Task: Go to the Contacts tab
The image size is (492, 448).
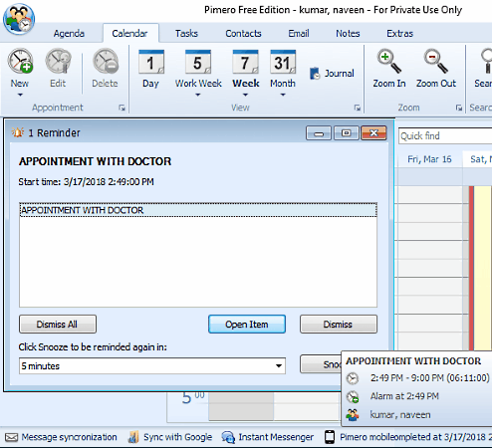Action: (x=243, y=34)
